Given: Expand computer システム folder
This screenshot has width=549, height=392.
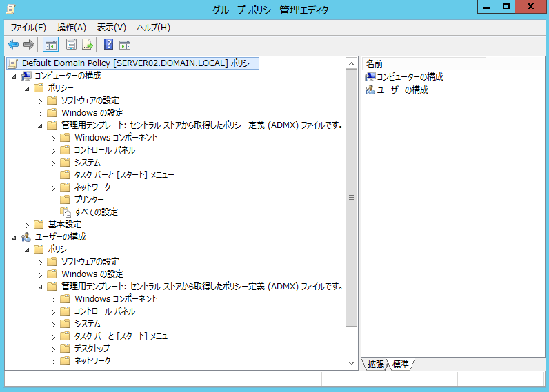Looking at the screenshot, I should 53,163.
